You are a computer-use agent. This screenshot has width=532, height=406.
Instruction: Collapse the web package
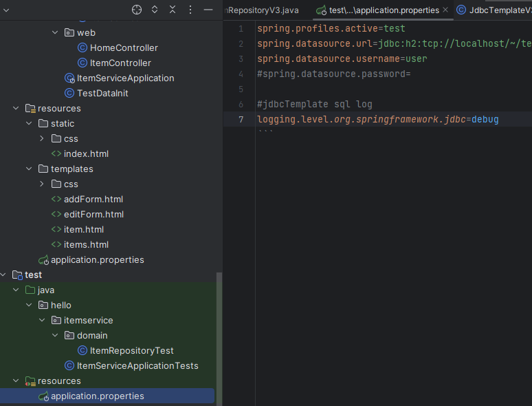coord(55,32)
